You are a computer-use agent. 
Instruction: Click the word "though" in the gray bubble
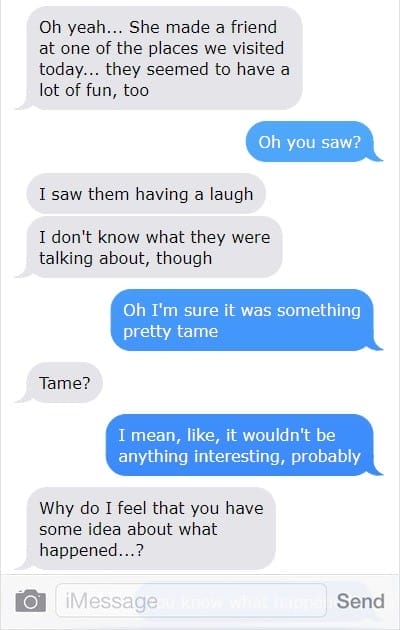pyautogui.click(x=184, y=258)
